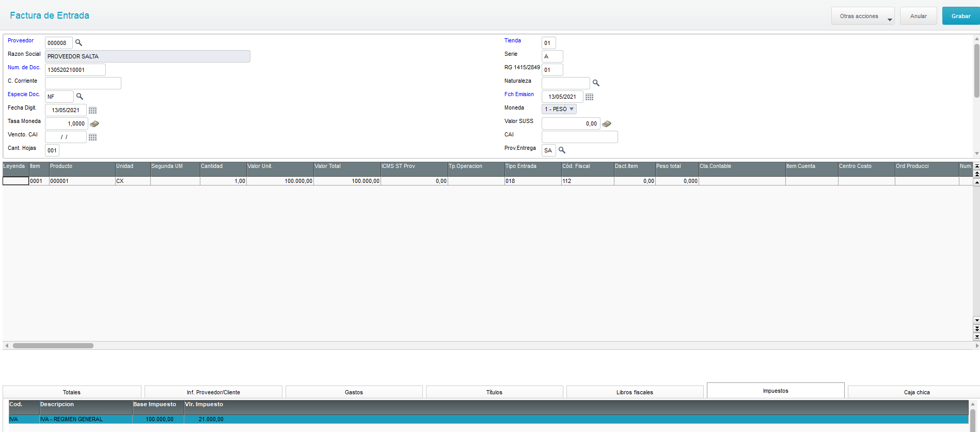This screenshot has width=980, height=432.
Task: Click the Proveedor code field
Action: 59,43
